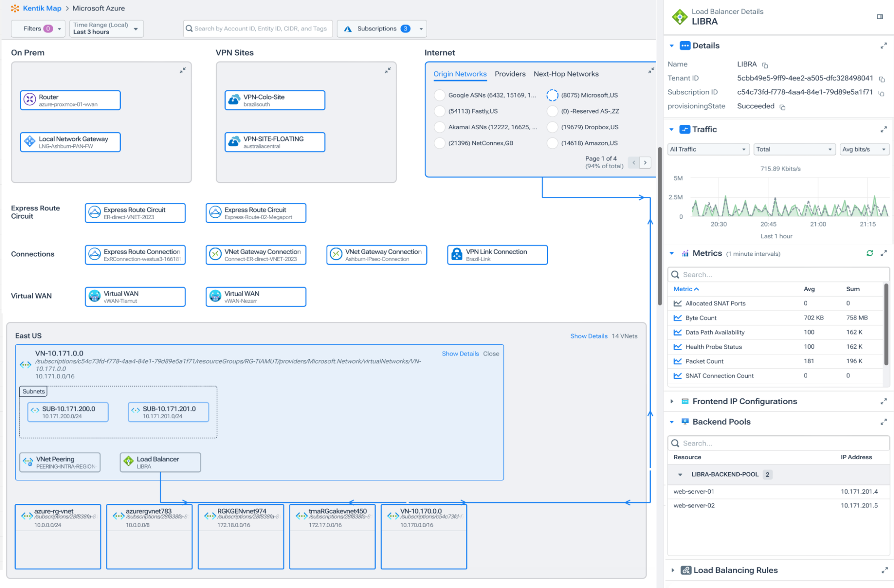Switch to the Providers tab
The image size is (894, 588).
coord(510,74)
